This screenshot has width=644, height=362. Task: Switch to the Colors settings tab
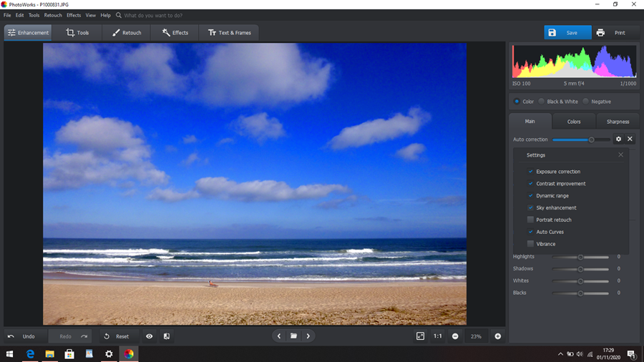(574, 122)
